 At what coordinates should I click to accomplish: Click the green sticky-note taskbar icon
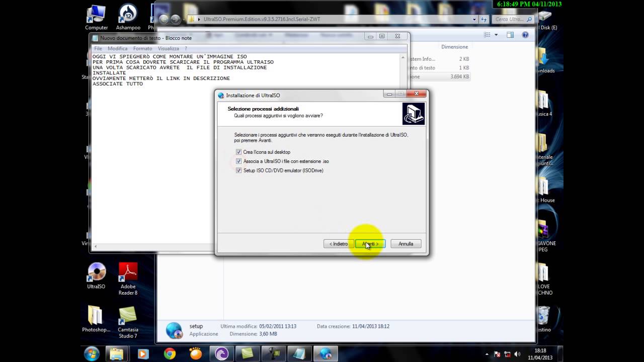[x=248, y=354]
